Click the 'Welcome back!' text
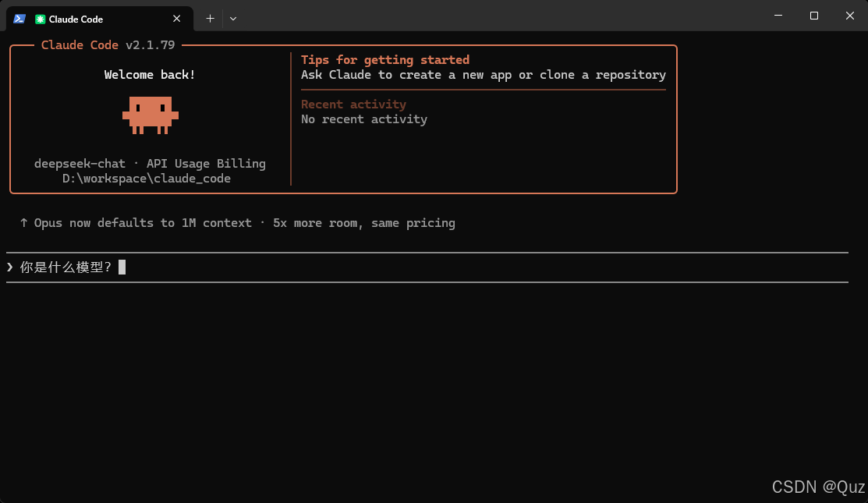868x503 pixels. [x=150, y=75]
